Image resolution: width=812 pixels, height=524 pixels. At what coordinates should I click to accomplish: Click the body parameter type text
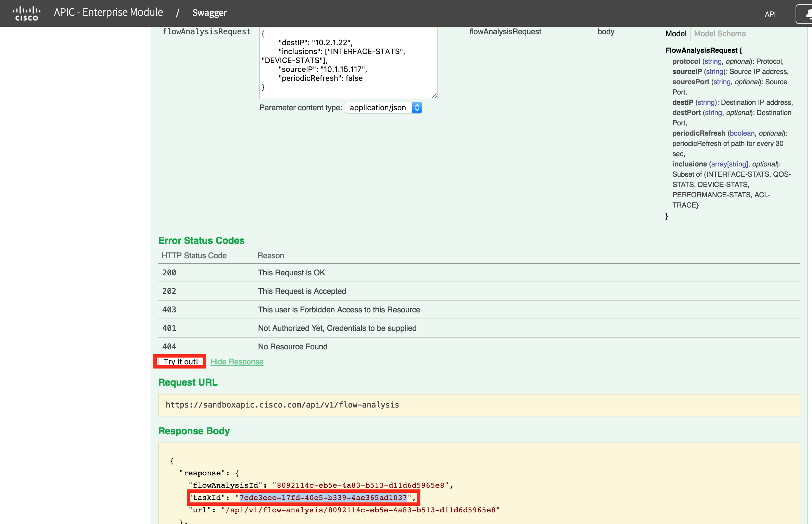606,32
